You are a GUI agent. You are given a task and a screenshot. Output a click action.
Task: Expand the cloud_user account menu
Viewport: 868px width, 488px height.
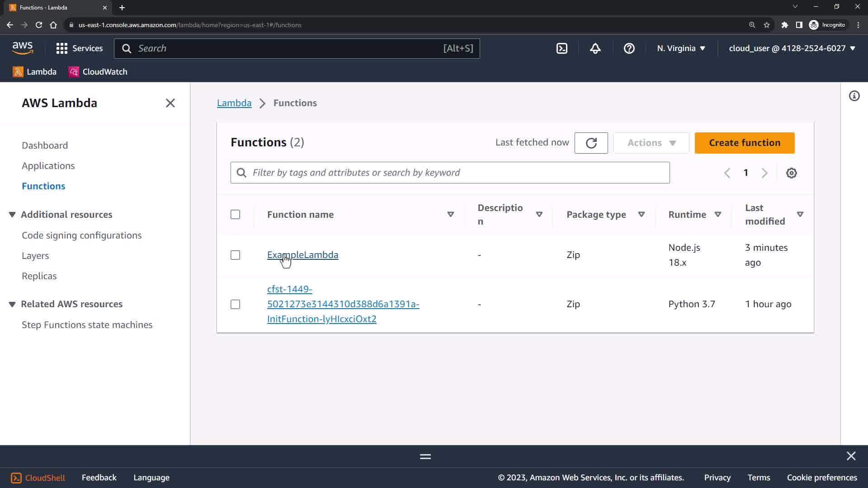coord(792,48)
